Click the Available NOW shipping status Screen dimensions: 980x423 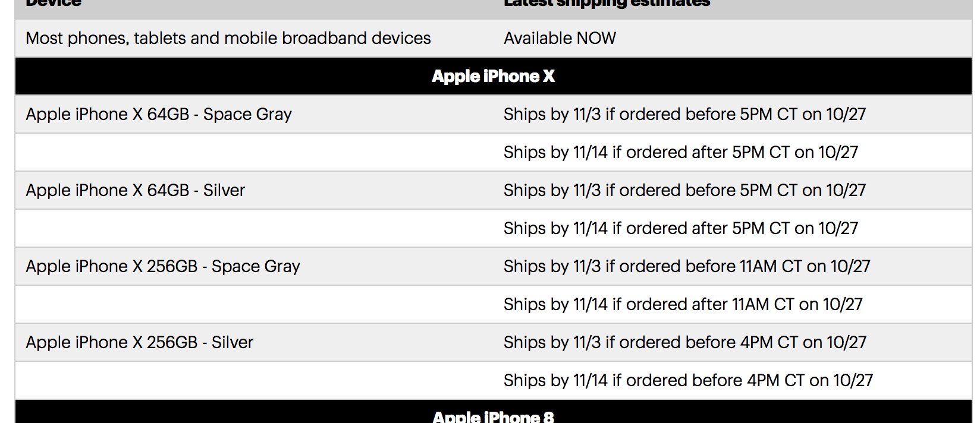tap(560, 38)
